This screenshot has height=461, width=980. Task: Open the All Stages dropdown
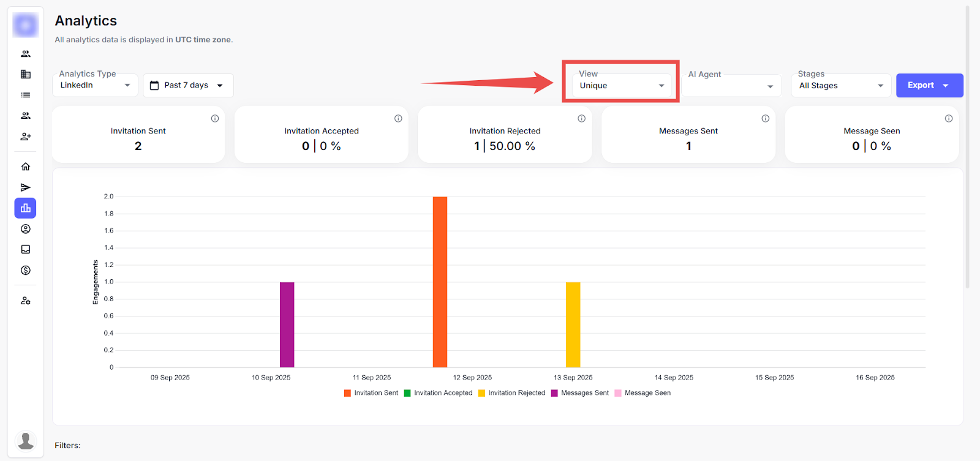pyautogui.click(x=841, y=86)
